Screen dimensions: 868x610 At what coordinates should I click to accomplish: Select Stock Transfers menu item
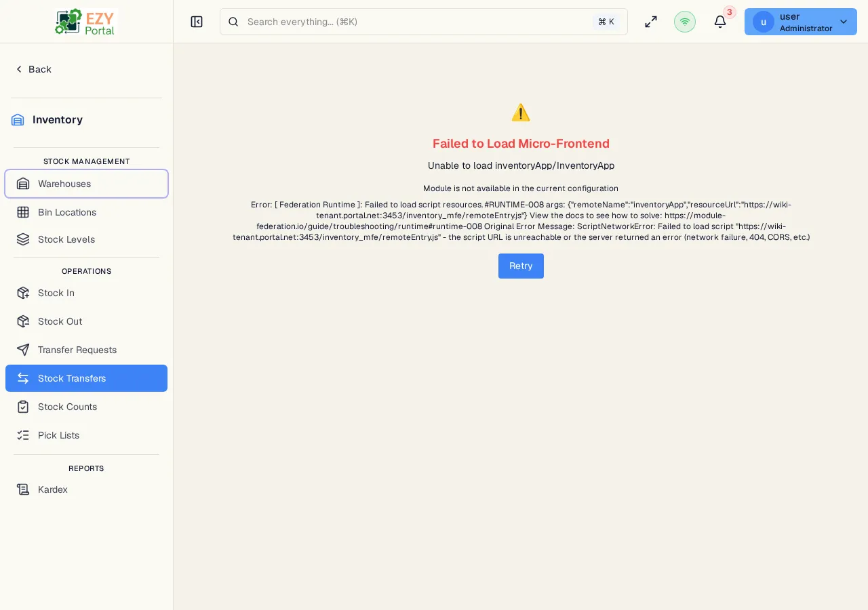(x=86, y=378)
